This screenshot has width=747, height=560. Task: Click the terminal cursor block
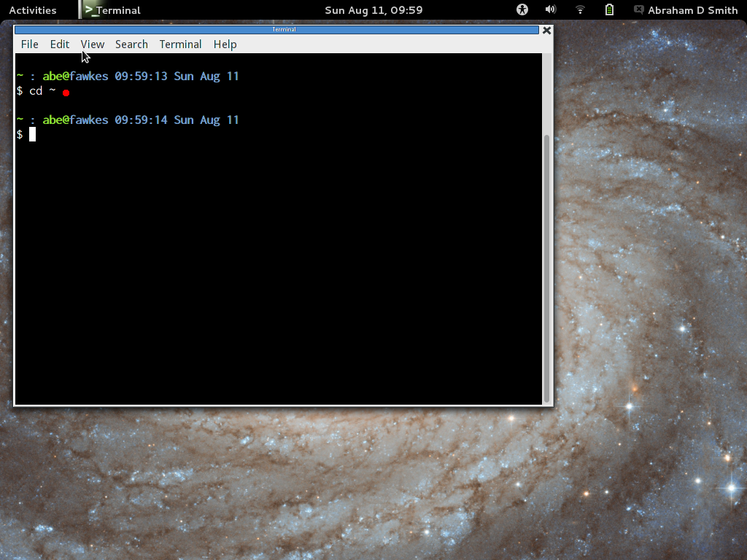(32, 134)
